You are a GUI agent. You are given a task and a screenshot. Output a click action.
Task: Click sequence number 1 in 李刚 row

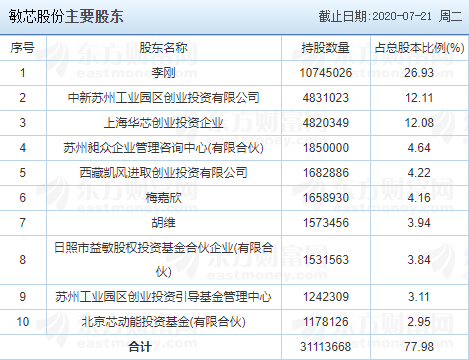(x=22, y=73)
